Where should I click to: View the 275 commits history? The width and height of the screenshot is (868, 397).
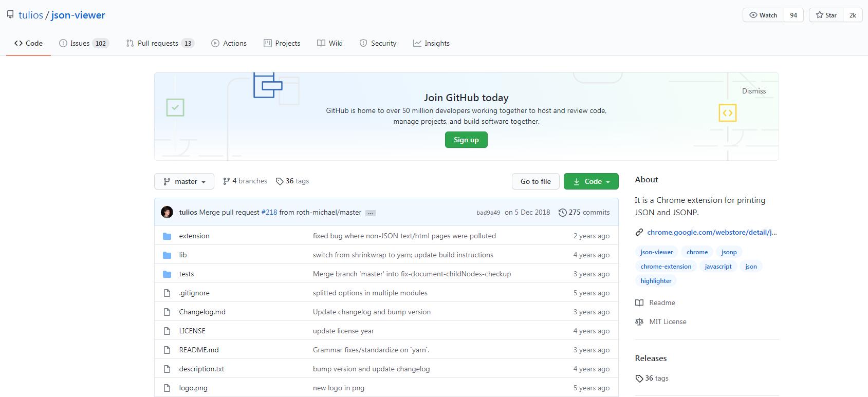coord(584,212)
